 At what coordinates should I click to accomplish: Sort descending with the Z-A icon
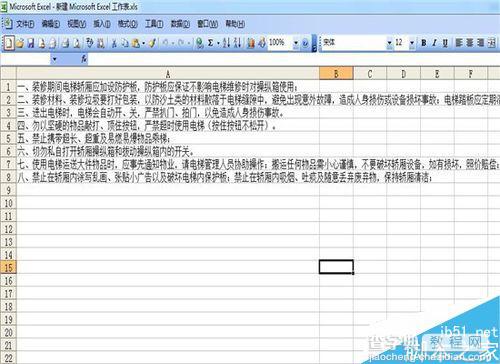tap(237, 43)
